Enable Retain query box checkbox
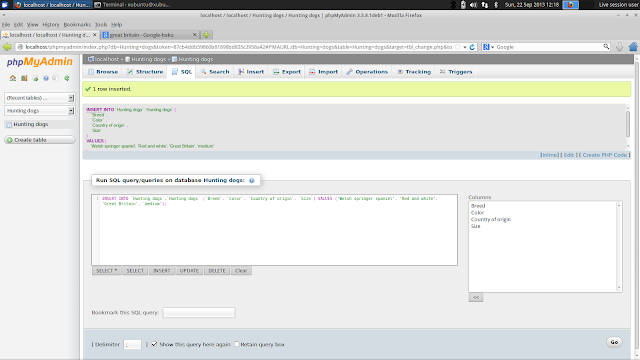640x360 pixels. click(236, 344)
